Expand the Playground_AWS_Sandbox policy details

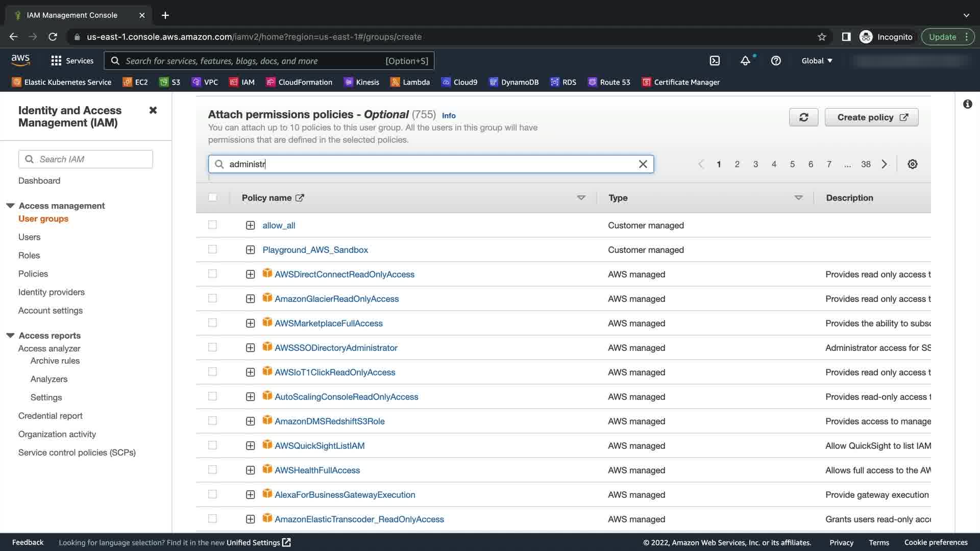click(250, 250)
